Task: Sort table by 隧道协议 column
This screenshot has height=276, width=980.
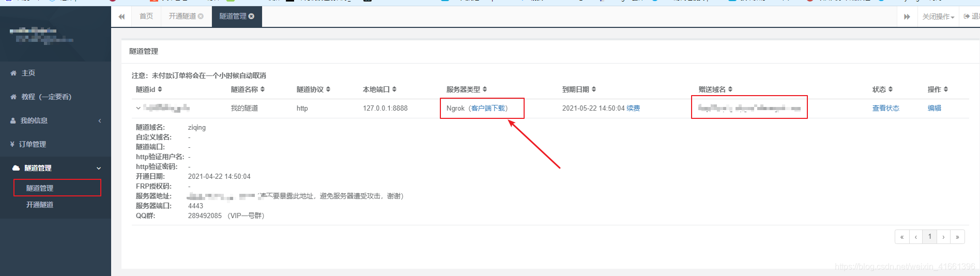Action: click(313, 89)
